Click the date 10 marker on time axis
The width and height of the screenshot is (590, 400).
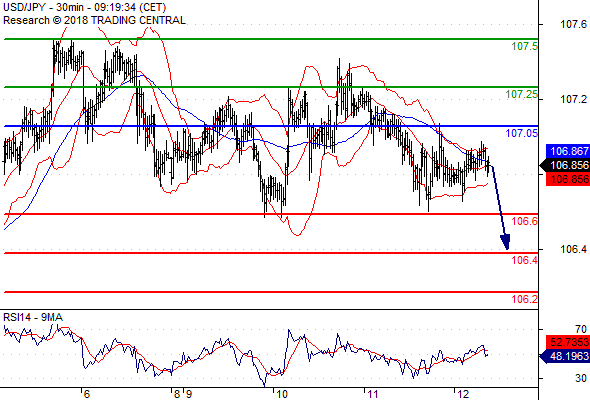pos(282,394)
